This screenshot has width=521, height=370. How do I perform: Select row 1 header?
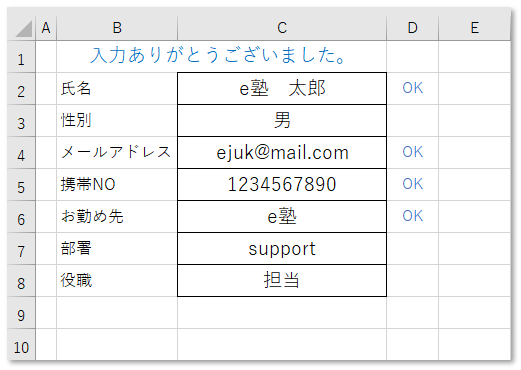point(21,57)
